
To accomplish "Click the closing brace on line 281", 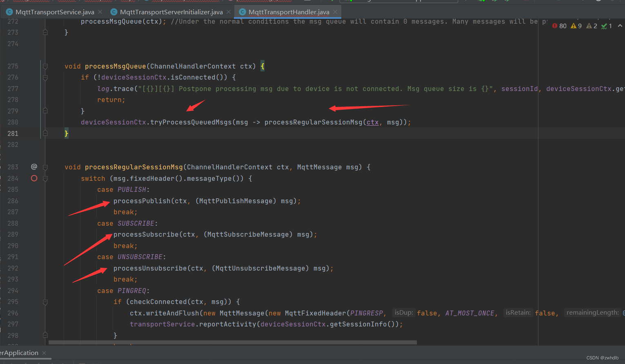I will (x=67, y=133).
